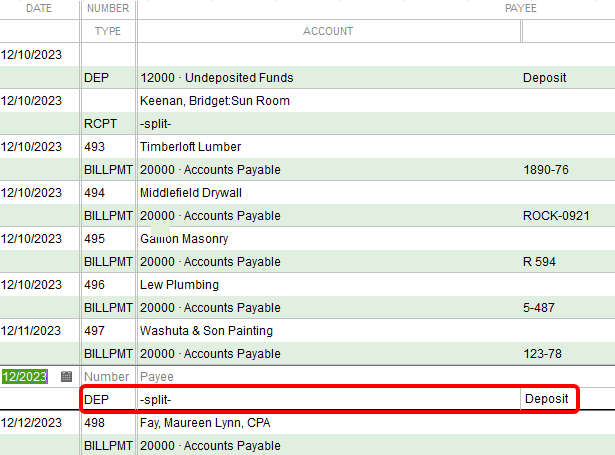Image resolution: width=615 pixels, height=455 pixels.
Task: Click the TYPE column header
Action: [108, 31]
